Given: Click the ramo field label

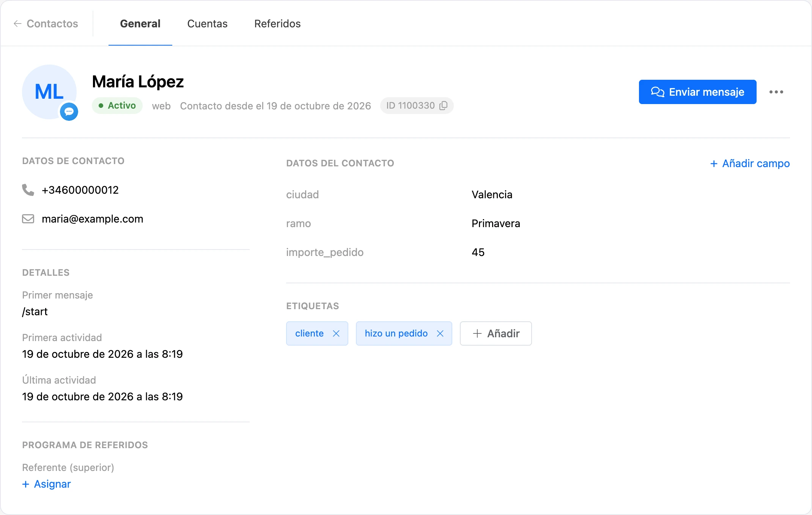Looking at the screenshot, I should [299, 223].
